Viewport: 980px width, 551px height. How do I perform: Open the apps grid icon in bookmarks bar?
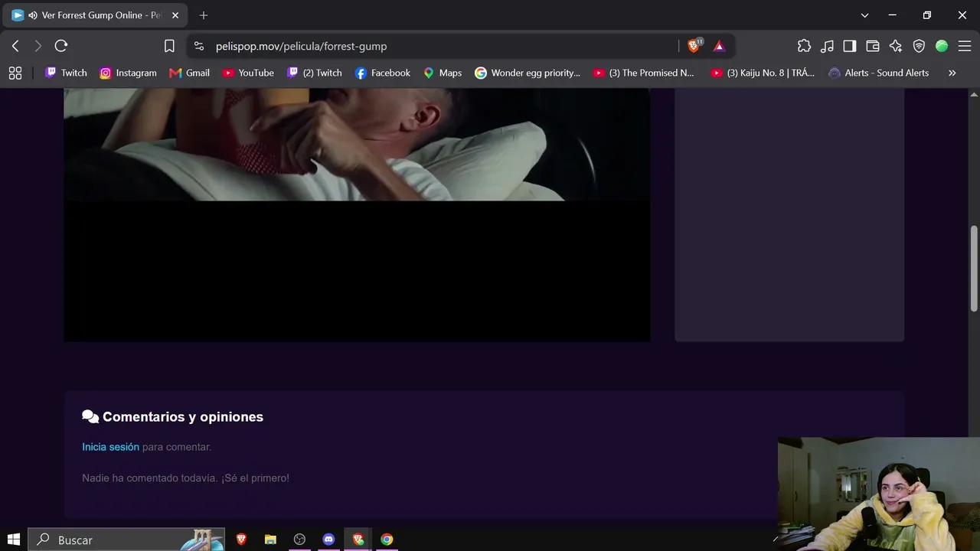(x=15, y=73)
